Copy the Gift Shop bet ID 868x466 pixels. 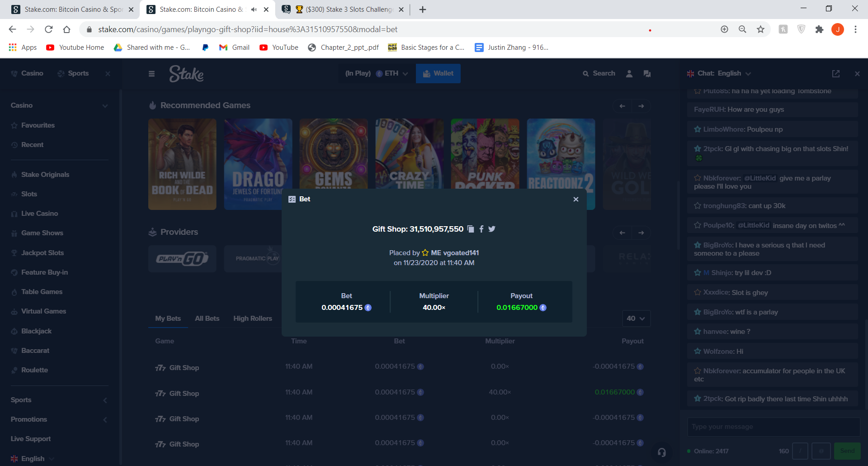(x=471, y=229)
